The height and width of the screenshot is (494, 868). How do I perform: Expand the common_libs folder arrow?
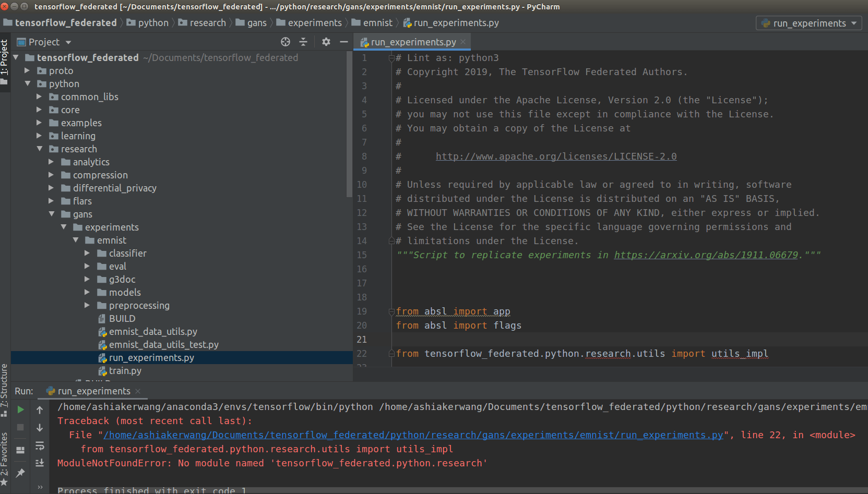(x=39, y=97)
